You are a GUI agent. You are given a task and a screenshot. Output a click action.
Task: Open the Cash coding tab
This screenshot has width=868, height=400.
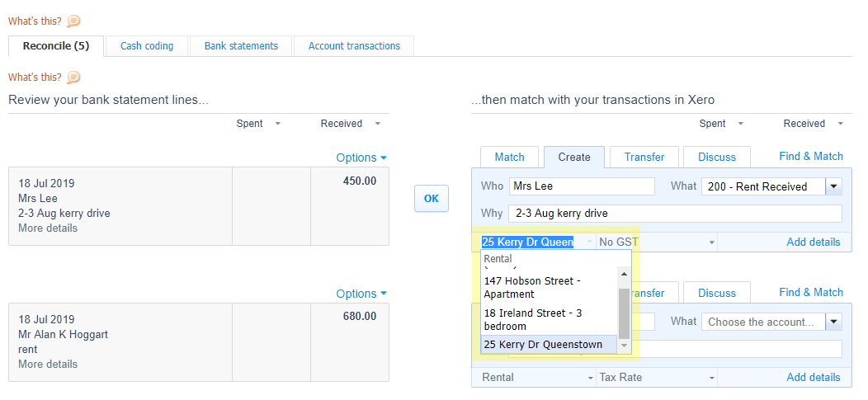[147, 46]
